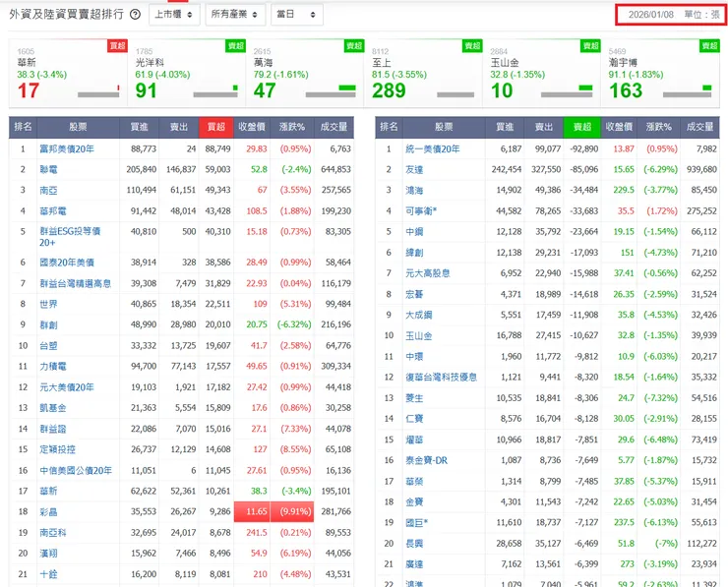Open the 玉山金 2884 summary card
The height and width of the screenshot is (587, 728).
541,74
